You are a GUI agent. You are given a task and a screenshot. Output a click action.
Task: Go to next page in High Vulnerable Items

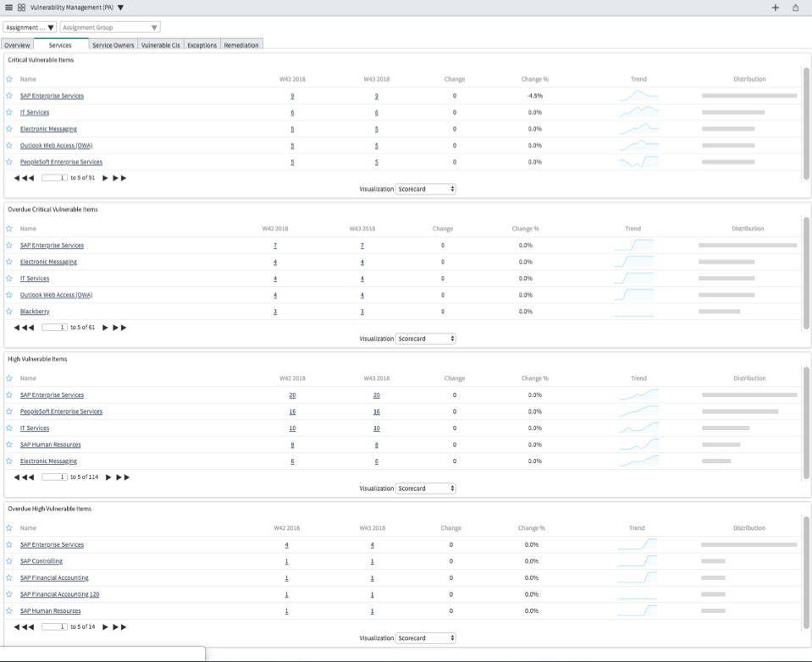108,477
